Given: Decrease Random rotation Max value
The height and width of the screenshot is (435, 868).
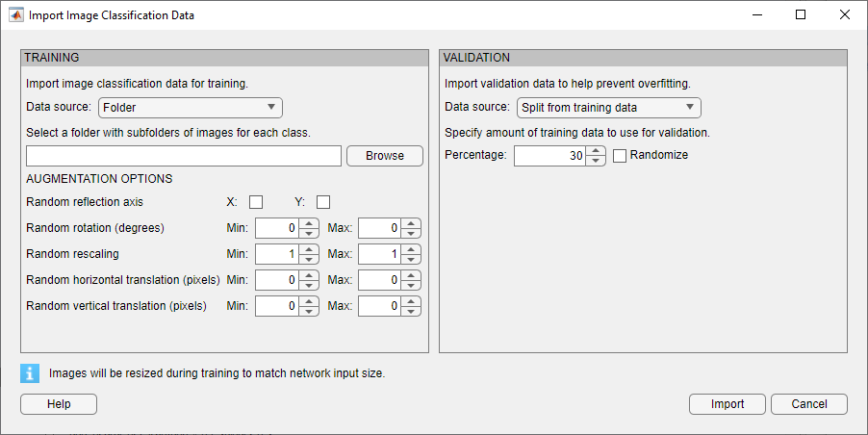Looking at the screenshot, I should (x=412, y=234).
